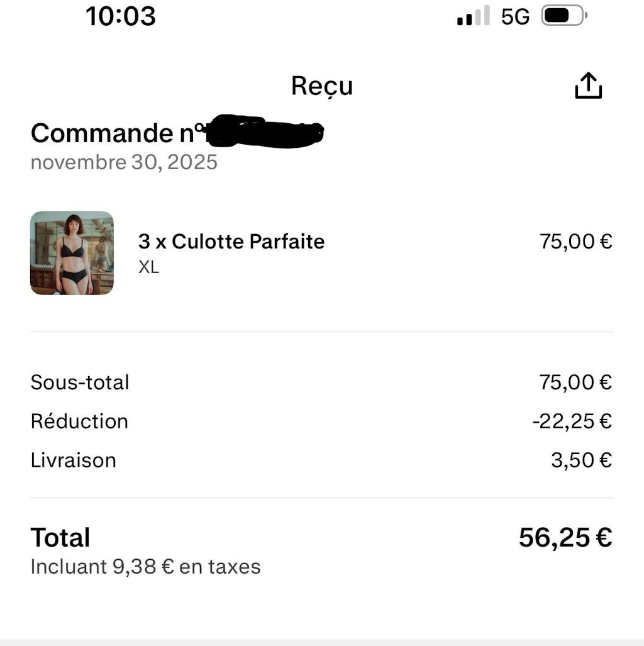Tap the 56,25 € total amount
Viewport: 644px width, 646px height.
(565, 538)
